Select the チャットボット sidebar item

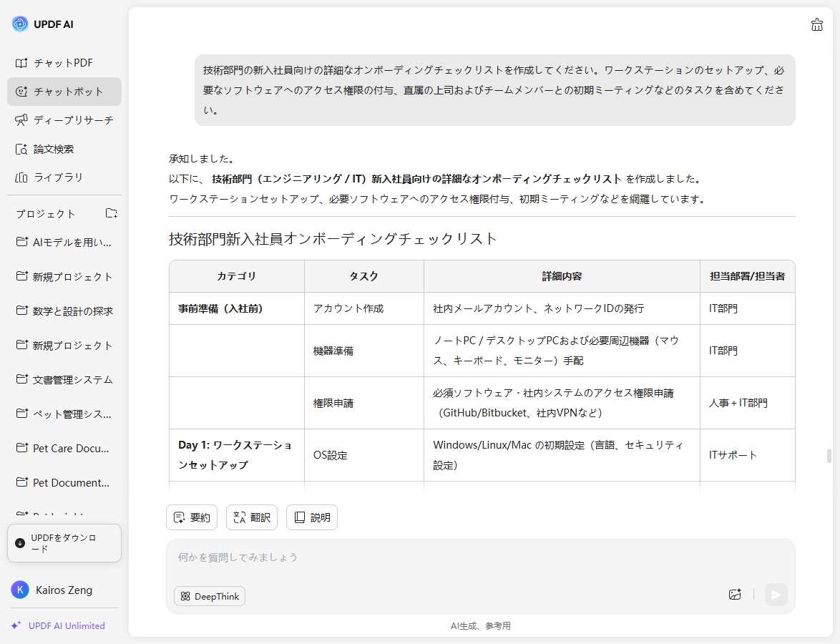[x=64, y=92]
